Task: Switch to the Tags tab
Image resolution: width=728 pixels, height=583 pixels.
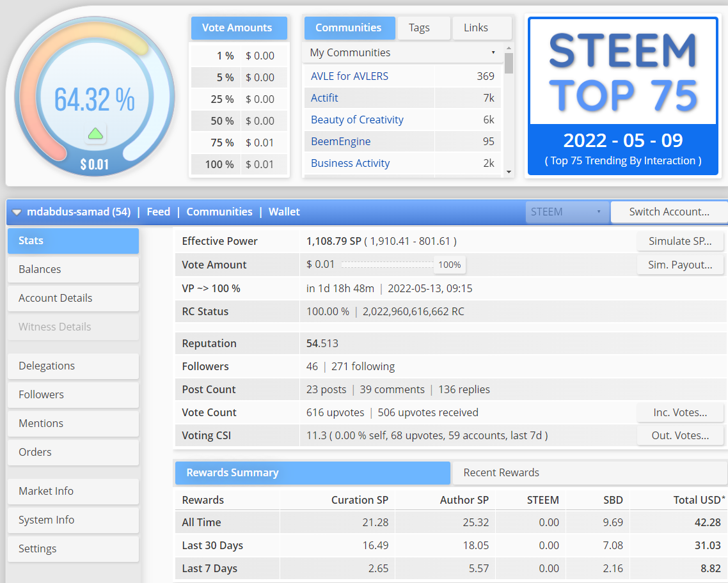Action: (423, 28)
